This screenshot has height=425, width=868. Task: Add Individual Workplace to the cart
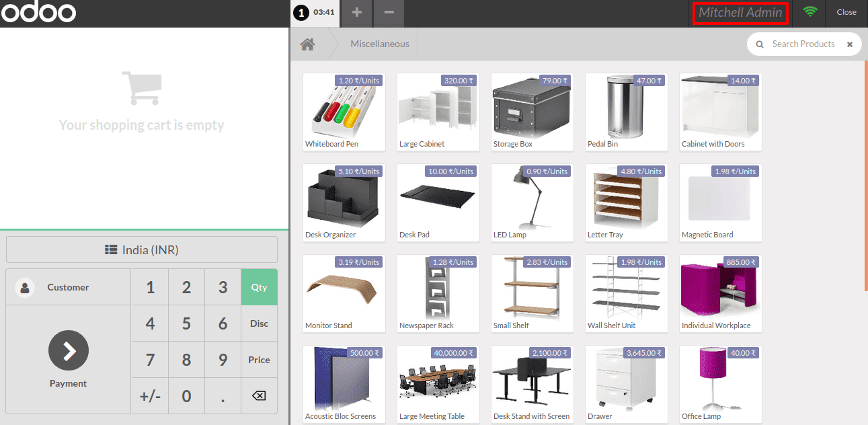tap(721, 293)
